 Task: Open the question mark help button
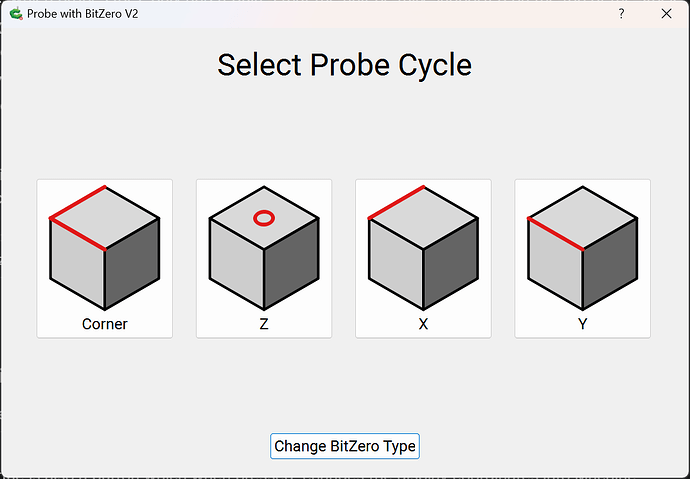(x=621, y=14)
